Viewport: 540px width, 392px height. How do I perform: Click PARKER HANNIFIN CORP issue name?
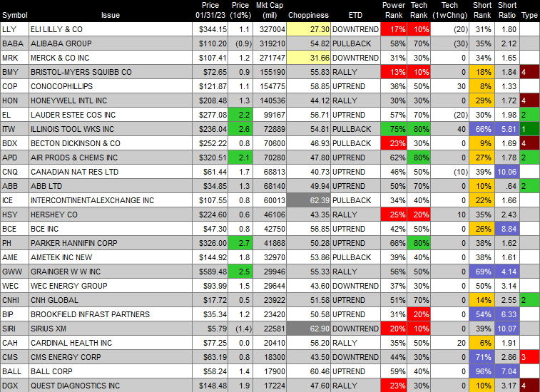pyautogui.click(x=74, y=243)
